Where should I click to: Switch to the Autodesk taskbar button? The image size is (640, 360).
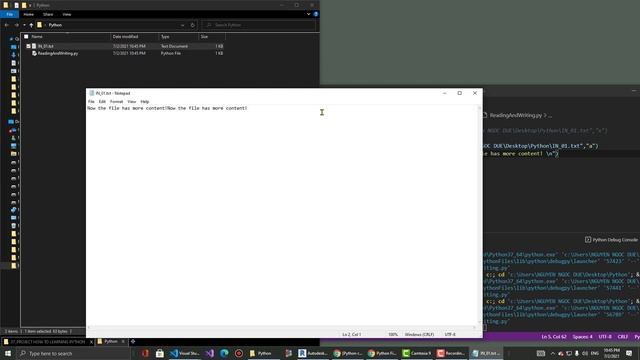[x=313, y=353]
